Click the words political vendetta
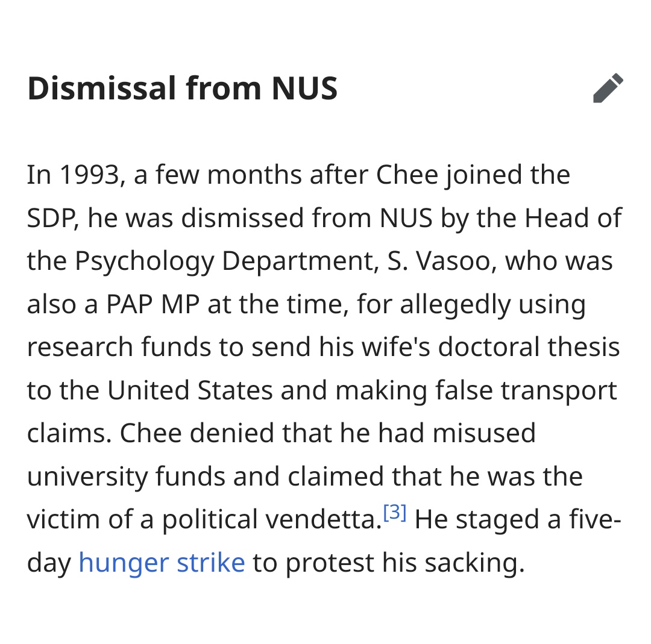This screenshot has height=644, width=651. coord(271,520)
